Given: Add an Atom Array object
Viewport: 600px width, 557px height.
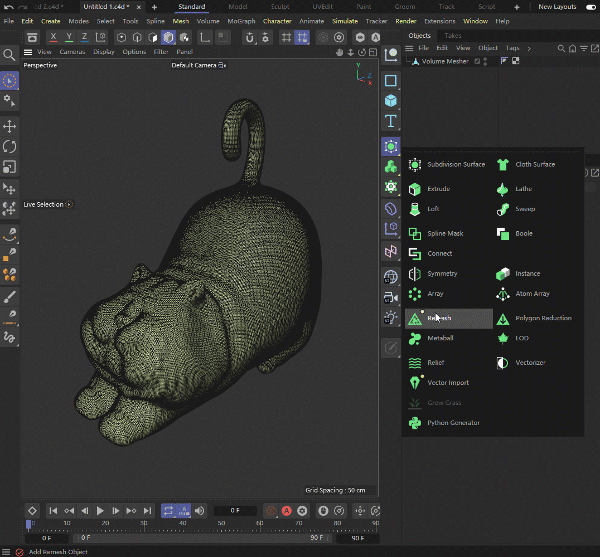Looking at the screenshot, I should click(x=532, y=295).
